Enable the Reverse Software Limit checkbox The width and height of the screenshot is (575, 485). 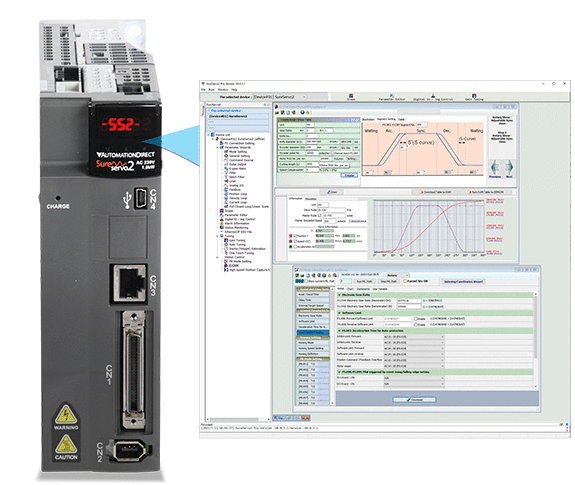coord(416,325)
